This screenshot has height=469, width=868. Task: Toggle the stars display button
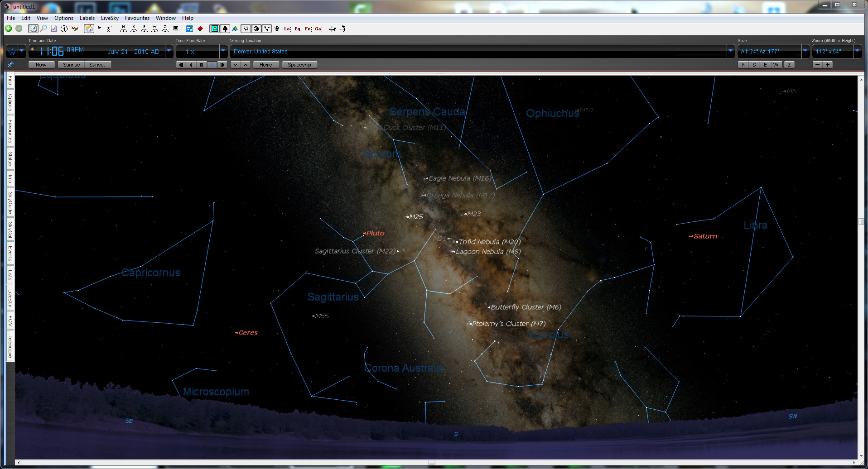246,29
